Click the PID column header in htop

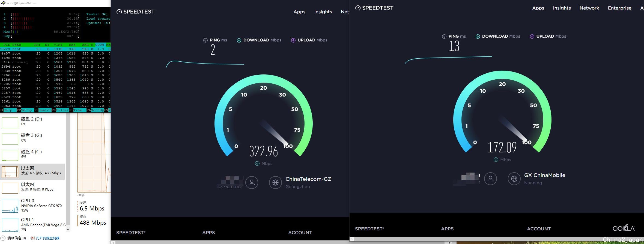(x=7, y=45)
